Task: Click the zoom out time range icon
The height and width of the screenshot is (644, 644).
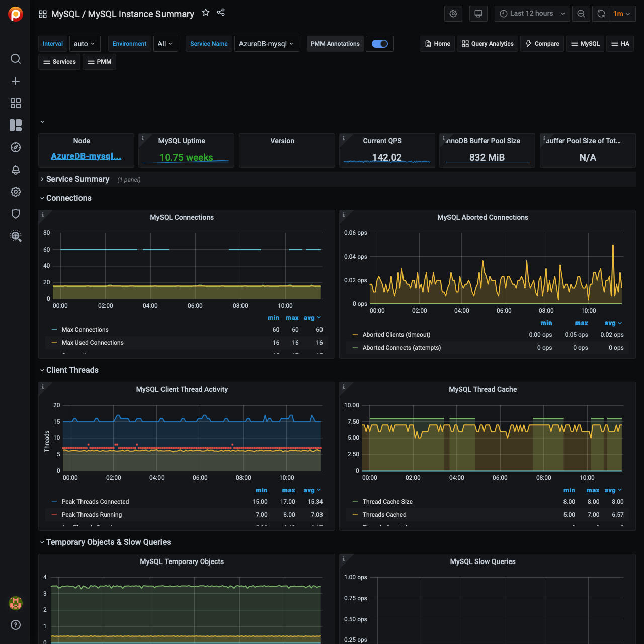Action: tap(581, 14)
